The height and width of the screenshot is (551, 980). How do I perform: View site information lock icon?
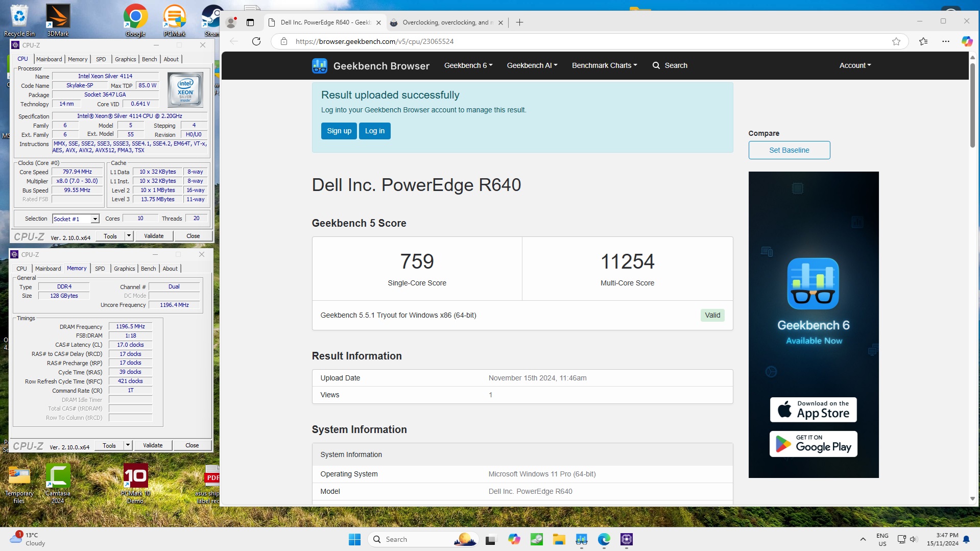284,41
